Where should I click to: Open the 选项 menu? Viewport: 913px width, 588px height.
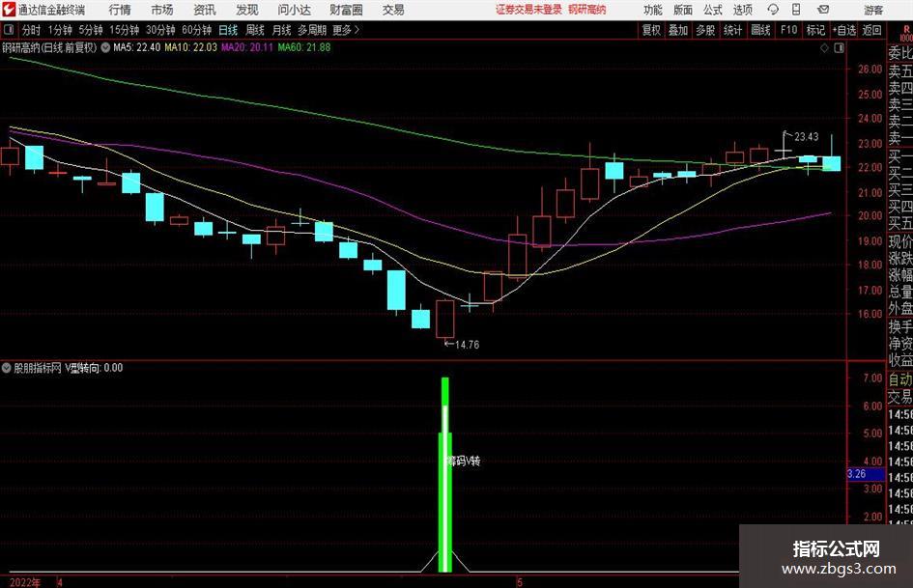(x=742, y=10)
